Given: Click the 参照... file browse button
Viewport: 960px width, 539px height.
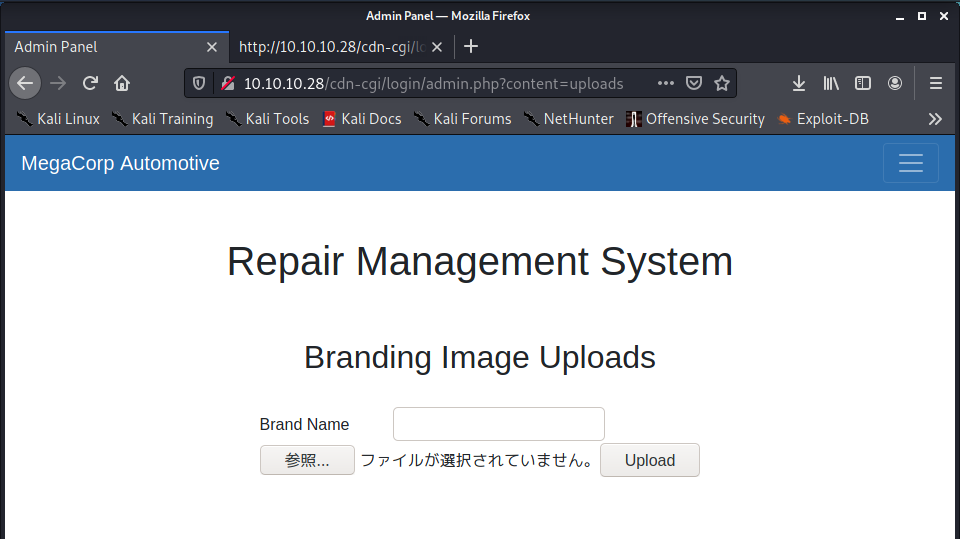Looking at the screenshot, I should pos(307,461).
